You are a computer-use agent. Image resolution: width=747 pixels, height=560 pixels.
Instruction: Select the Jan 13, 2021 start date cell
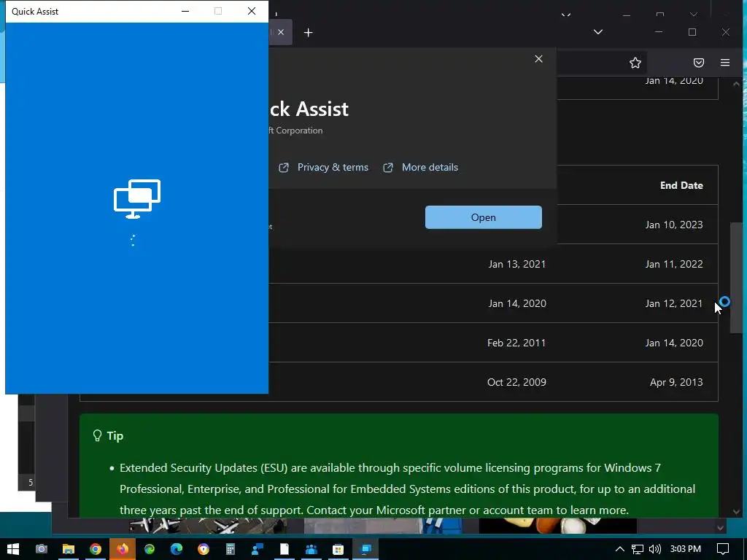(517, 264)
